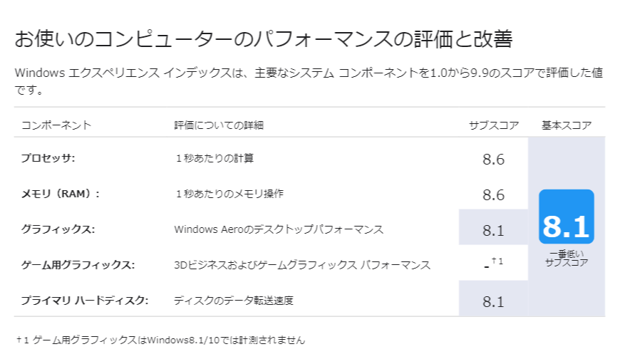Click the hard disk subscore 8.1
The height and width of the screenshot is (364, 620).
click(x=493, y=301)
